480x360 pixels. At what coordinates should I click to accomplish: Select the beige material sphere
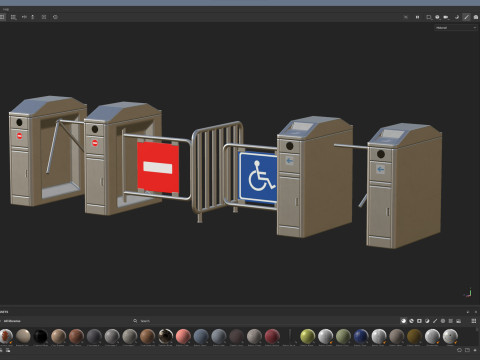(x=23, y=336)
